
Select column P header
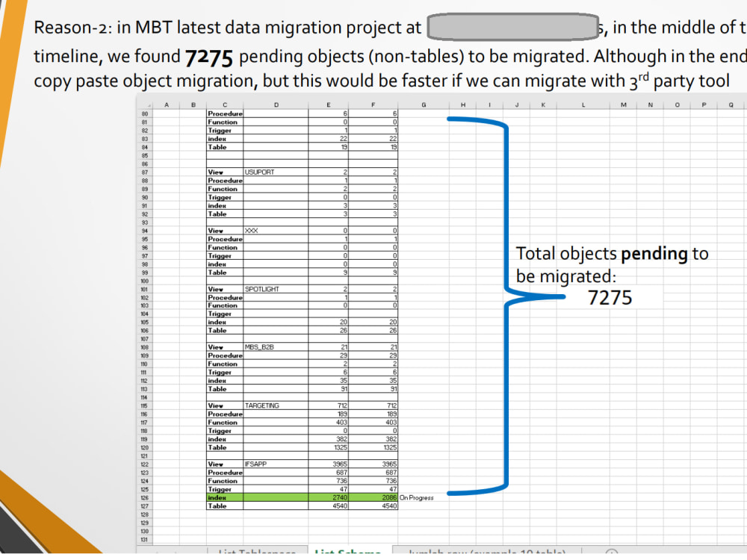tap(704, 105)
